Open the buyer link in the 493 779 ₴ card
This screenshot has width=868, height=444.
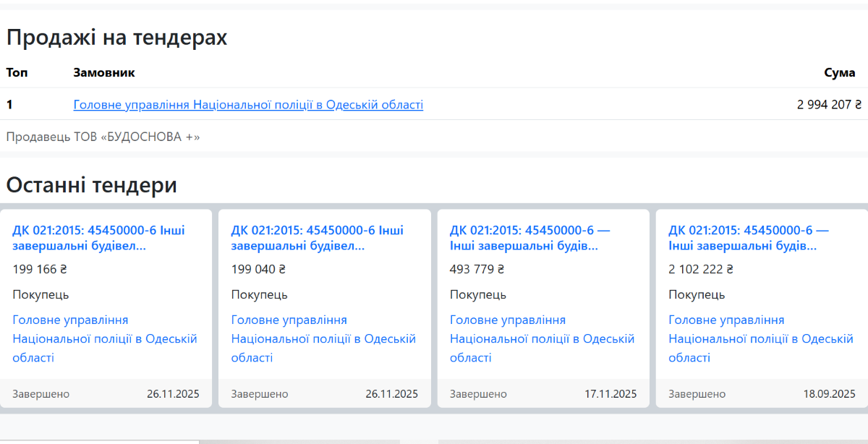[542, 338]
